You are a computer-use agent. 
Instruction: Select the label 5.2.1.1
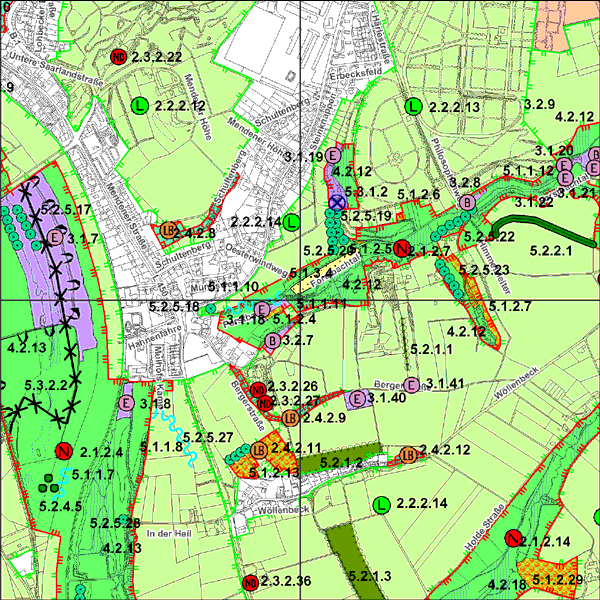coord(431,349)
